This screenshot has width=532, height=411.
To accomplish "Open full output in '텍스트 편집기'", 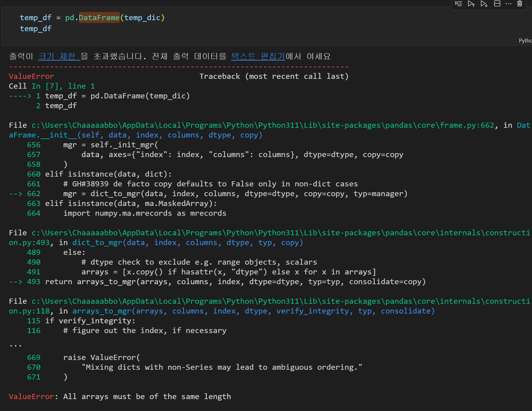I will pos(258,56).
